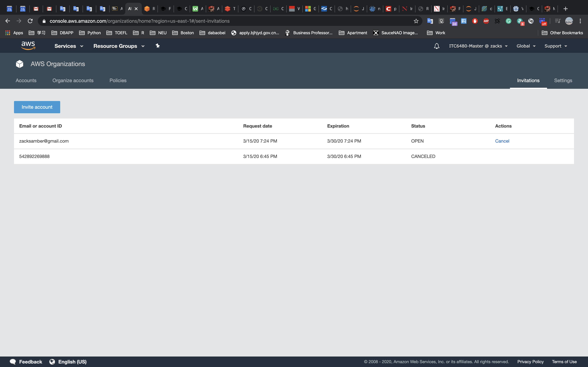This screenshot has height=367, width=588.
Task: Click the pin shortcut icon in navbar
Action: (x=158, y=46)
